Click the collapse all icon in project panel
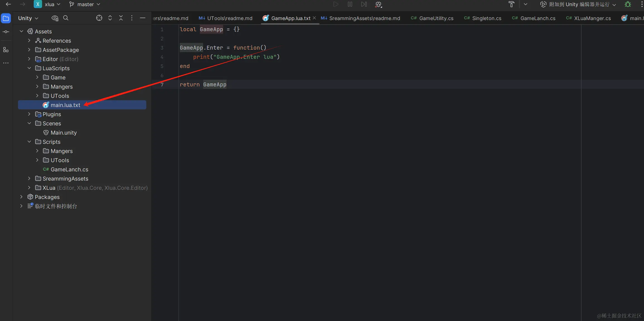 [121, 18]
